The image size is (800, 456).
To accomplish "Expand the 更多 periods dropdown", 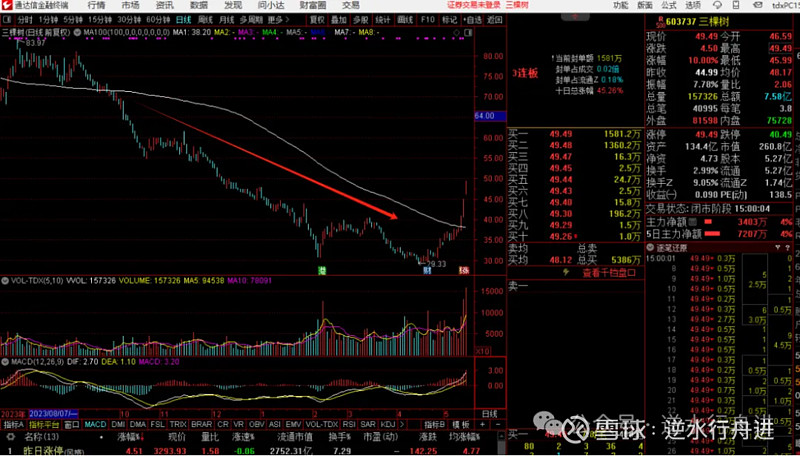I will [279, 20].
